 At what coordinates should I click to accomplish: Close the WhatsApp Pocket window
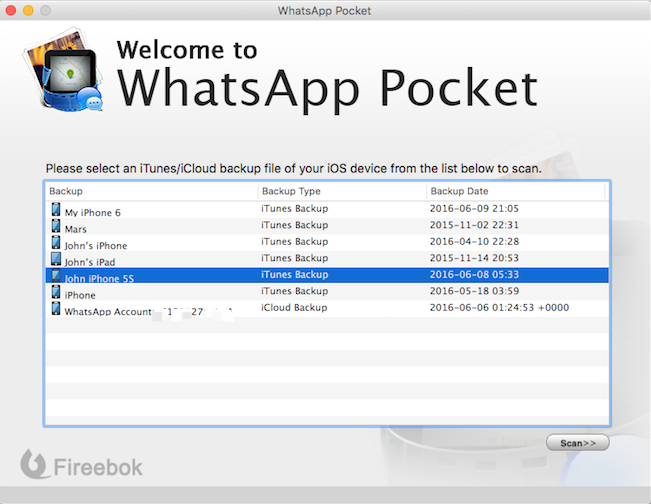[x=11, y=10]
